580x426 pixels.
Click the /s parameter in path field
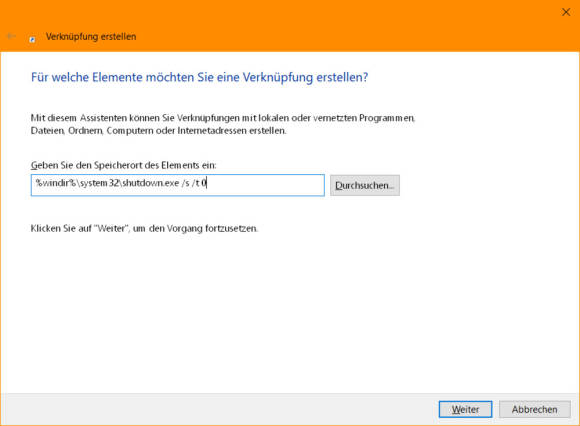pyautogui.click(x=185, y=183)
